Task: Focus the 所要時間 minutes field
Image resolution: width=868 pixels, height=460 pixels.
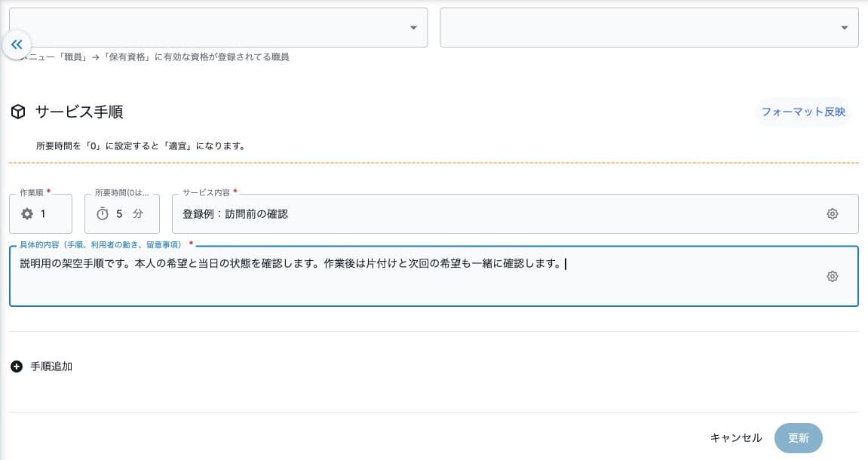Action: pyautogui.click(x=121, y=213)
